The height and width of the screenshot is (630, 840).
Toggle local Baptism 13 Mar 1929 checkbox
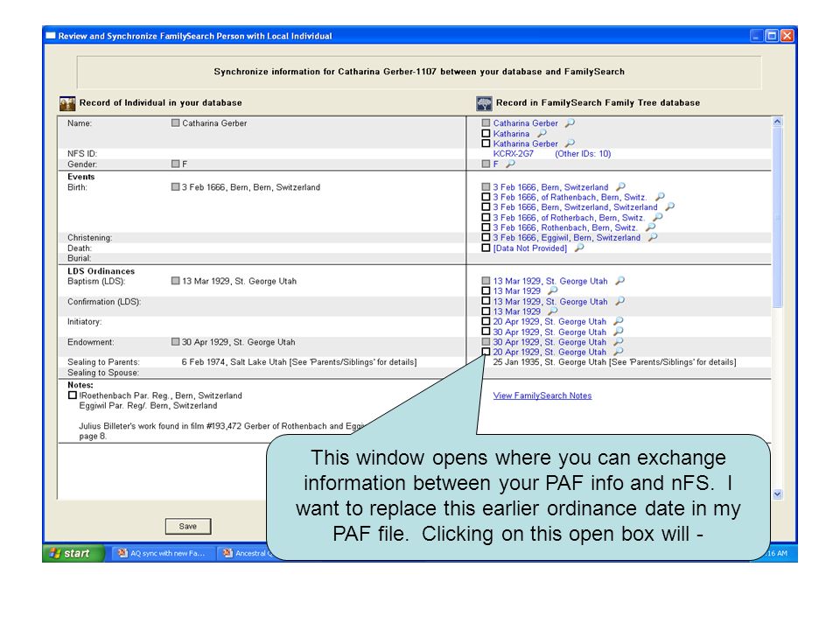(x=175, y=281)
